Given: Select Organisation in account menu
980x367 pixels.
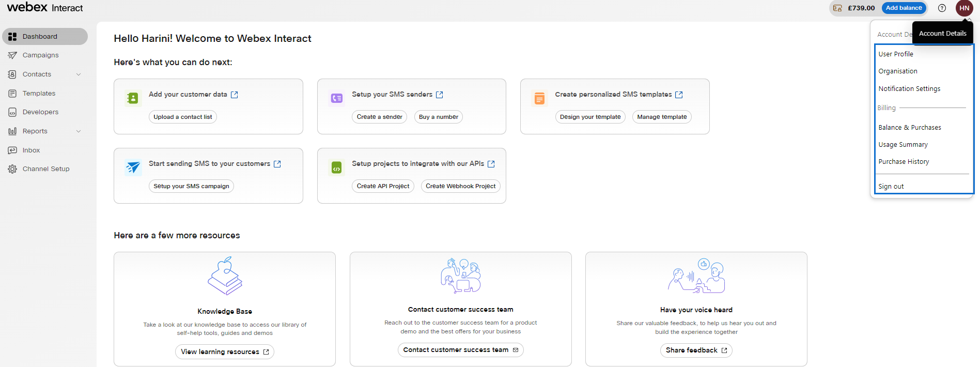Looking at the screenshot, I should point(898,71).
